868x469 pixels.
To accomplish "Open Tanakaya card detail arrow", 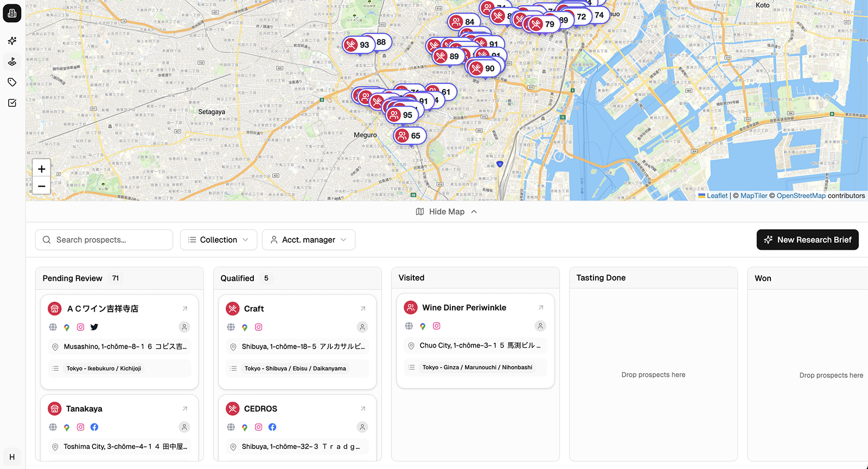I will tap(185, 409).
